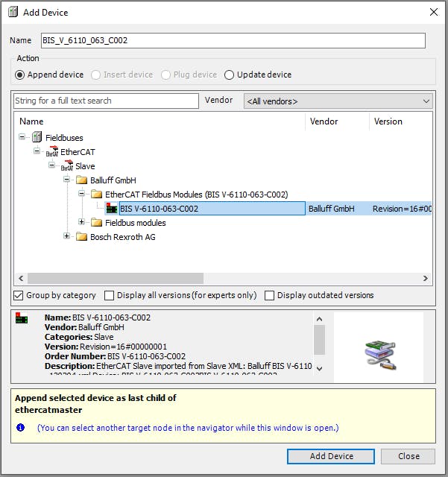
Task: Close the dialog with the X button
Action: click(434, 12)
